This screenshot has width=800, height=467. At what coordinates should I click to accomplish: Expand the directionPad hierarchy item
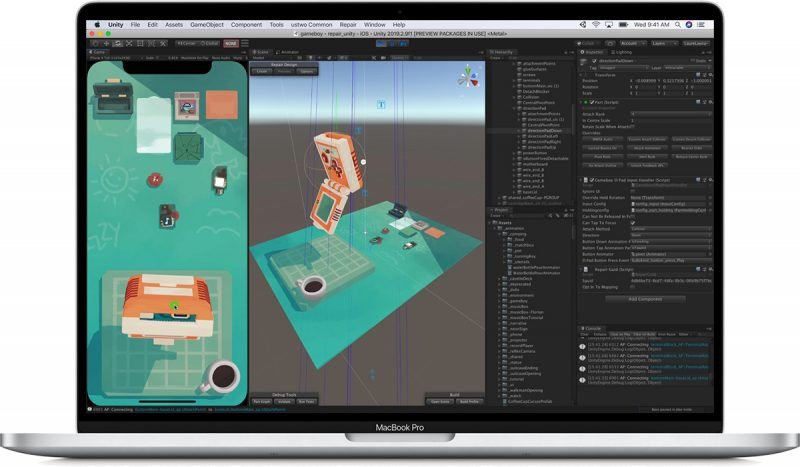tap(514, 108)
